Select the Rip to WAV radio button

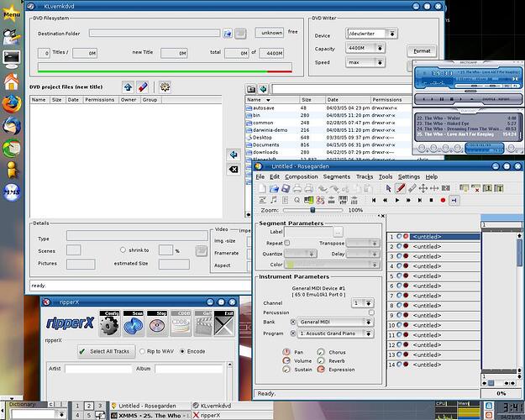pyautogui.click(x=142, y=351)
